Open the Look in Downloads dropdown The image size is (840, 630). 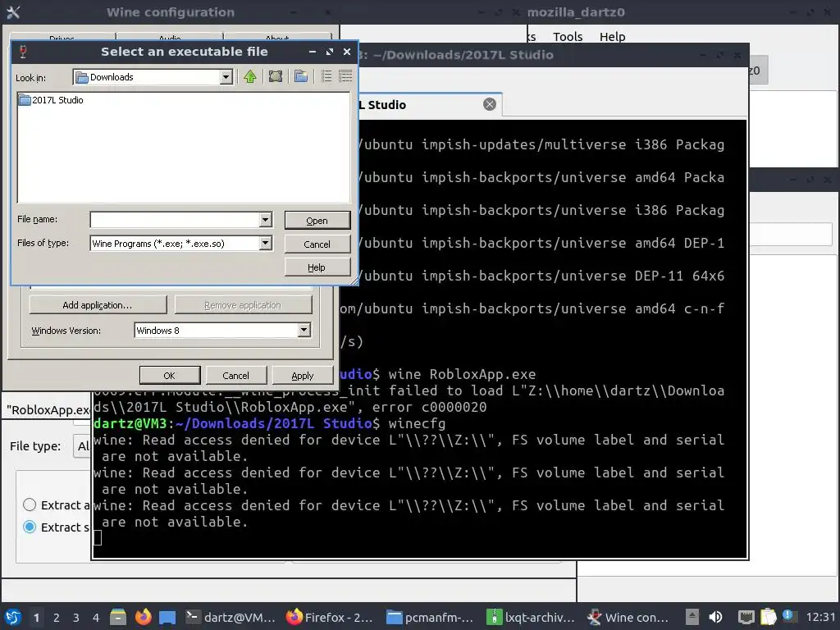[x=226, y=77]
